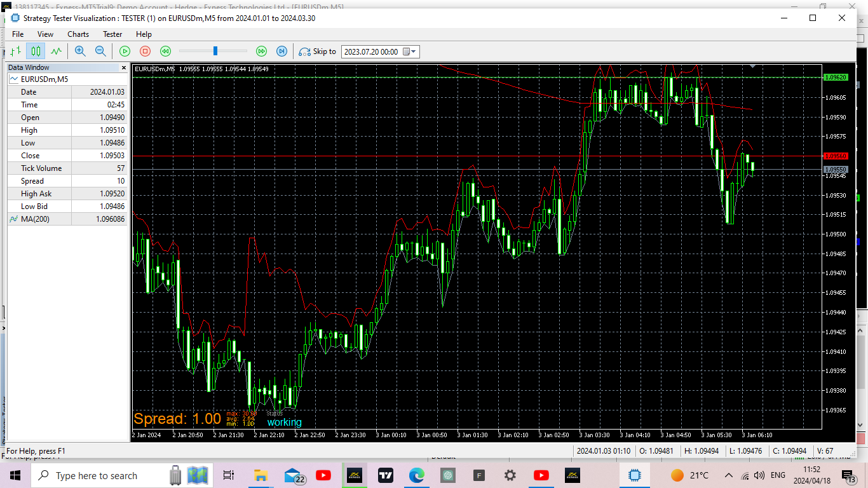Open the notification center with 13 badge

[x=848, y=475]
